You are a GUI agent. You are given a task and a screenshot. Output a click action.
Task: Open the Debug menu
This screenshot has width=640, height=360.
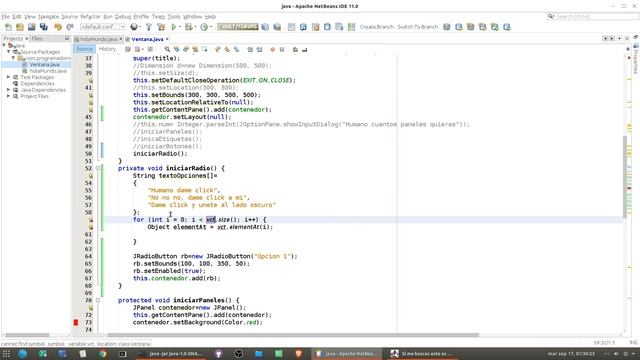click(123, 17)
